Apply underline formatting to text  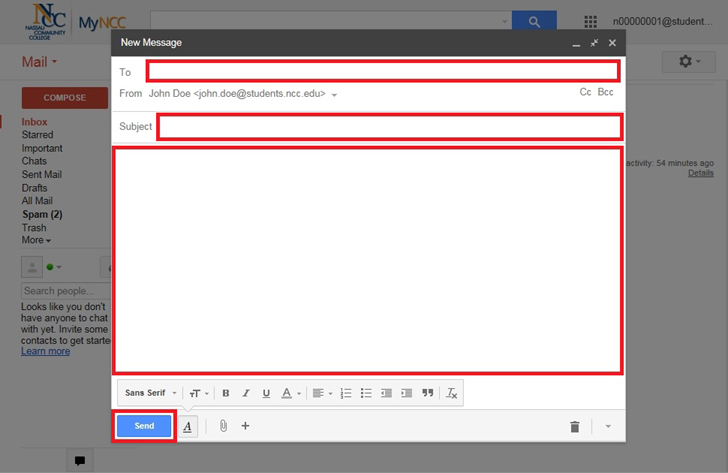266,393
